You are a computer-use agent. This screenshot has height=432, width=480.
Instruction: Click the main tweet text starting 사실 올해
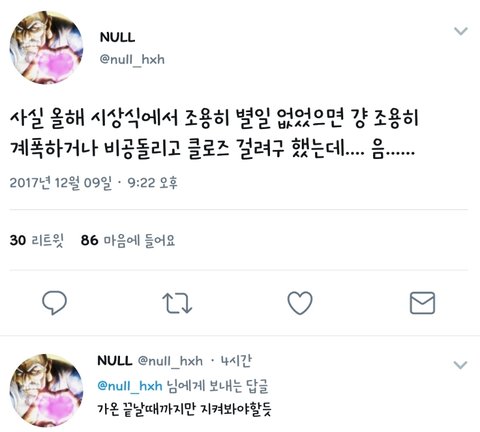[214, 133]
